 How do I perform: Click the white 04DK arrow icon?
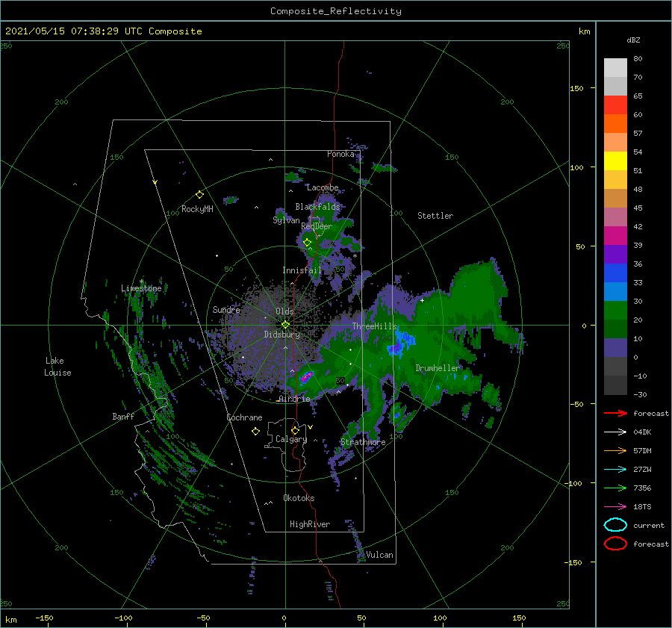coord(615,432)
